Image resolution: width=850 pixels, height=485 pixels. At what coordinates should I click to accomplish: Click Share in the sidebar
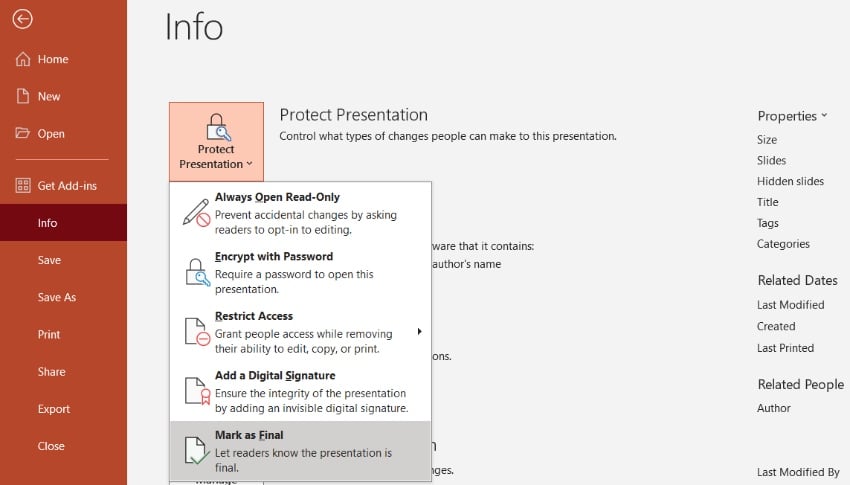point(51,372)
